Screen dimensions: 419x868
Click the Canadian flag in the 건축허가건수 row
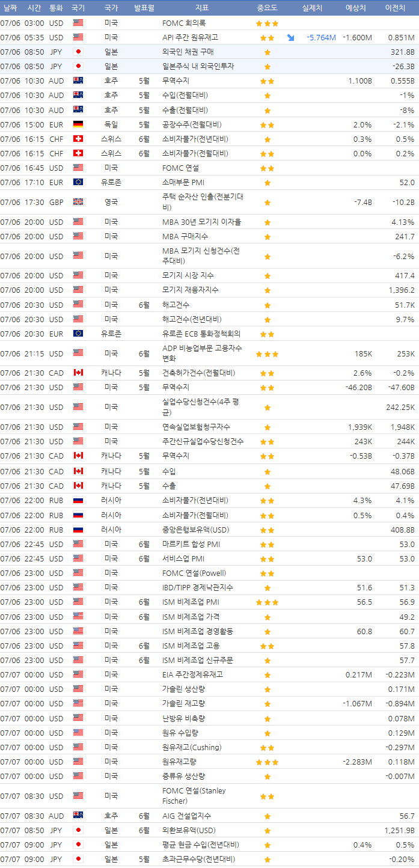point(78,373)
